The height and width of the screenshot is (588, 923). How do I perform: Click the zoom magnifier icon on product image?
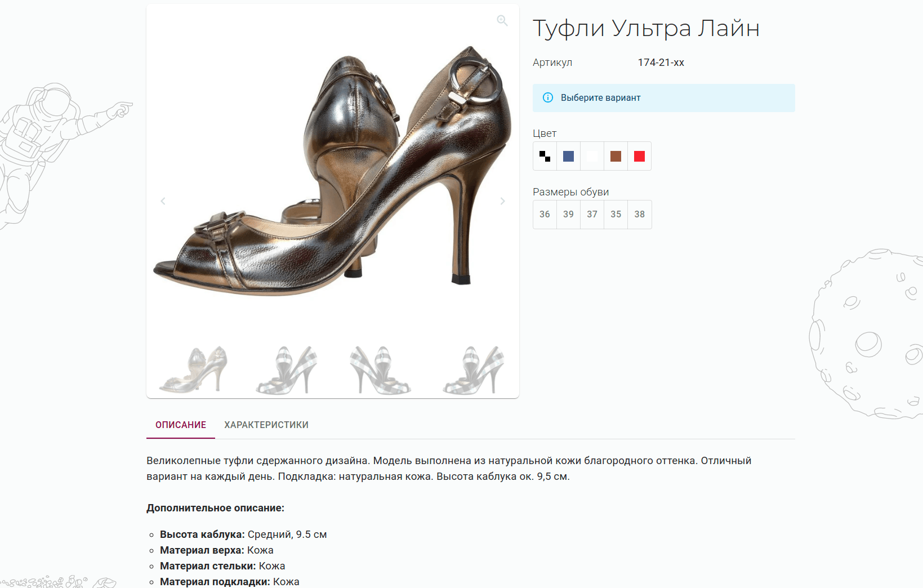502,21
